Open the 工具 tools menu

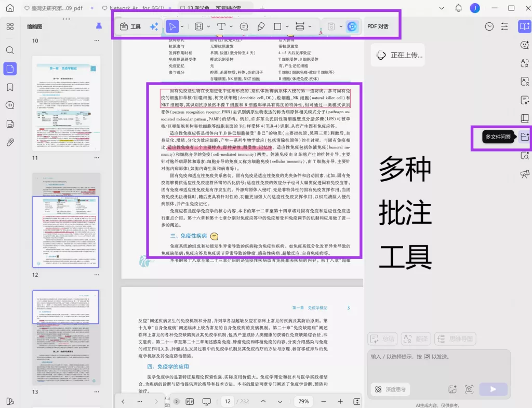(130, 26)
